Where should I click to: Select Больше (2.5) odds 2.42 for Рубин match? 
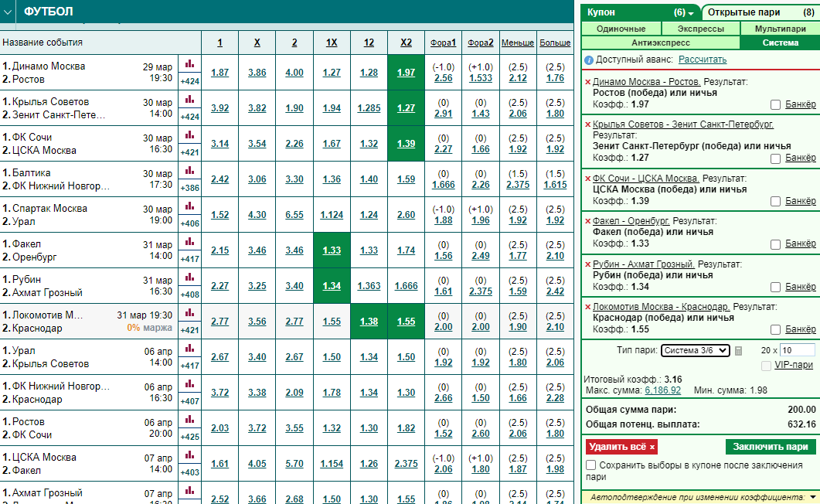tap(555, 291)
